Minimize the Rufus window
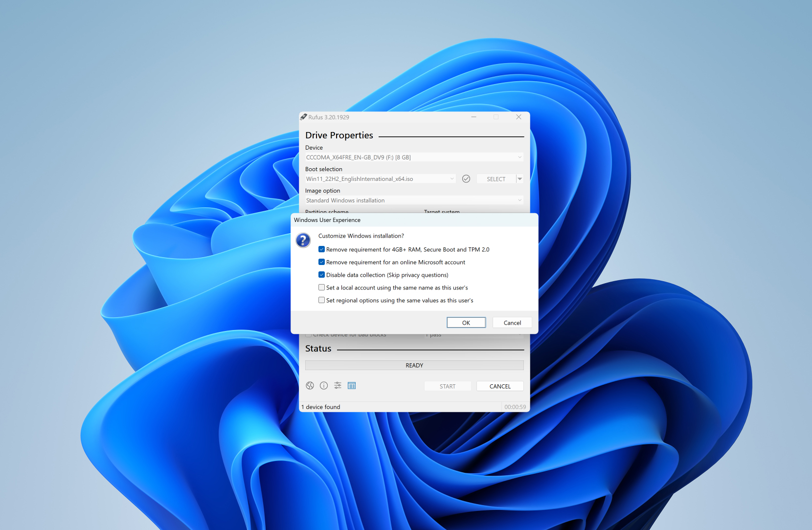 (x=474, y=117)
